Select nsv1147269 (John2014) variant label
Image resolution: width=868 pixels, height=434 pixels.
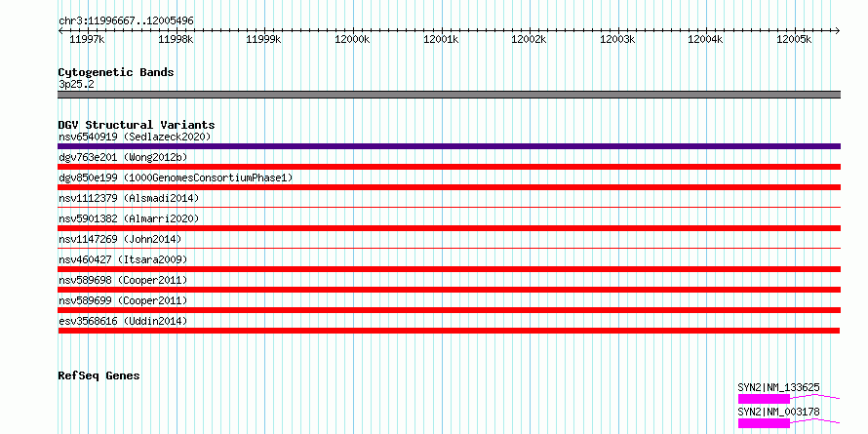[x=120, y=239]
